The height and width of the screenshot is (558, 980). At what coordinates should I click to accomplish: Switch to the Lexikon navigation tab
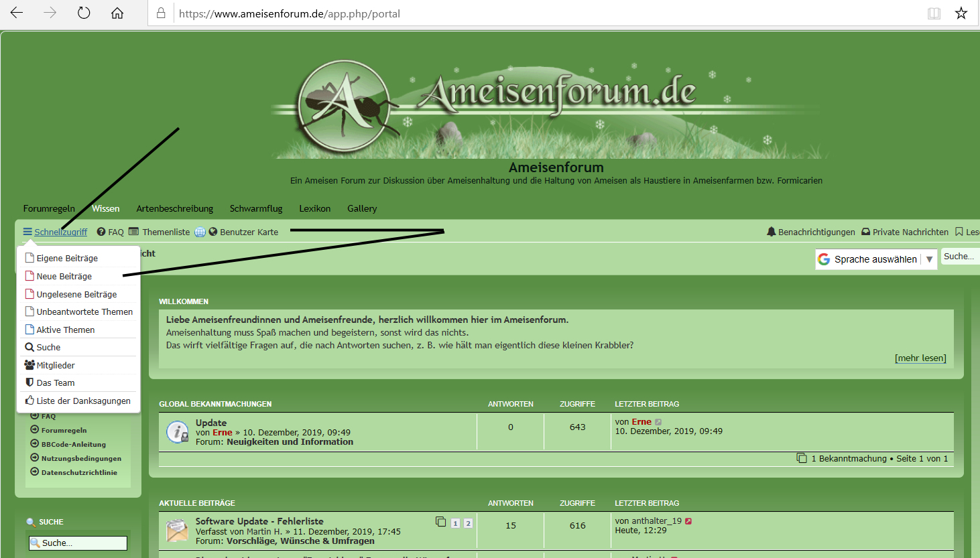pyautogui.click(x=314, y=208)
